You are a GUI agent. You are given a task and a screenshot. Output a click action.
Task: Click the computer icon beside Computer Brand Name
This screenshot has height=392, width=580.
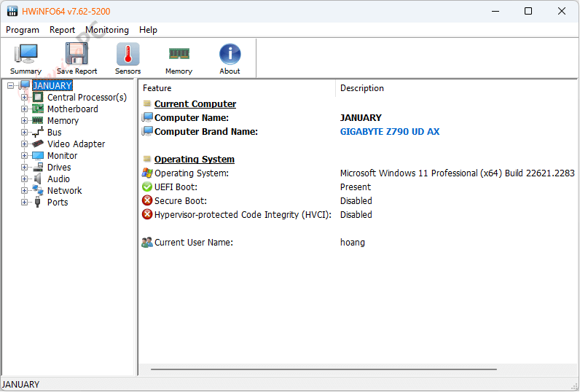point(147,131)
